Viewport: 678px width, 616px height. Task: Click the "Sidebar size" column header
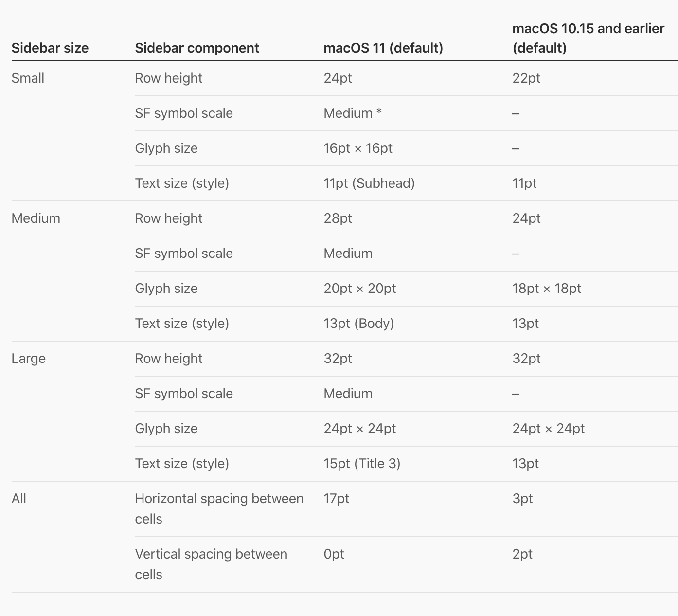pyautogui.click(x=50, y=48)
